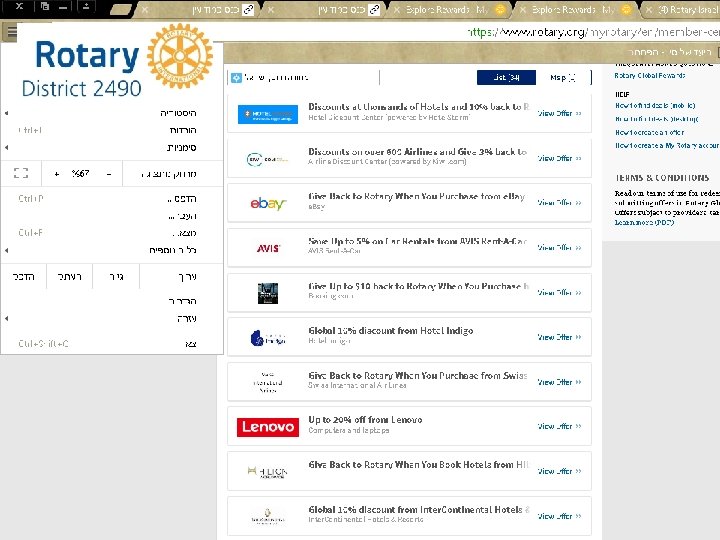Screen dimensions: 720x540
Task: Click View Offer for Booking.com row
Action: (559, 292)
